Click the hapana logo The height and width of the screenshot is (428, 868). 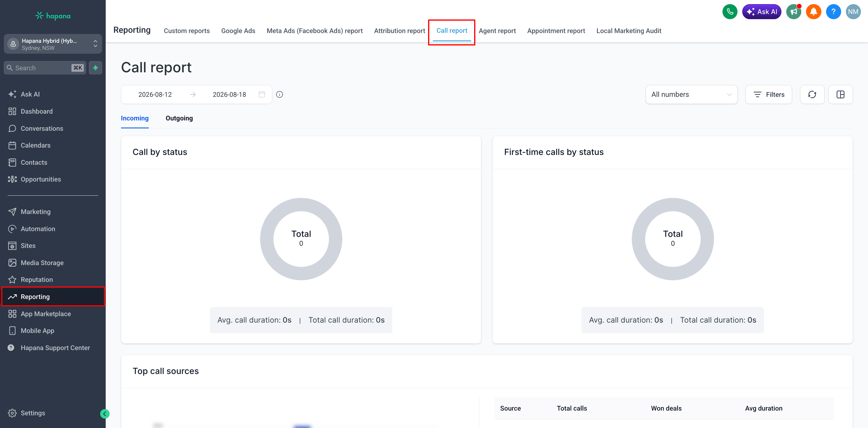pyautogui.click(x=53, y=16)
